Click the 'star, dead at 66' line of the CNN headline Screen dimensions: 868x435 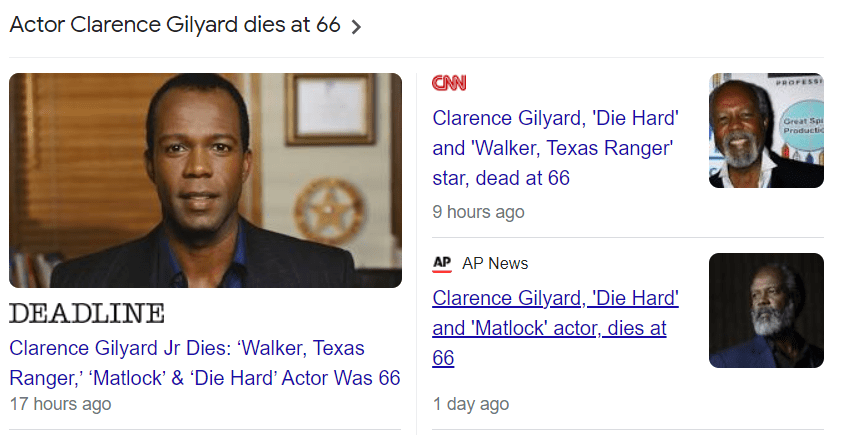click(x=501, y=178)
